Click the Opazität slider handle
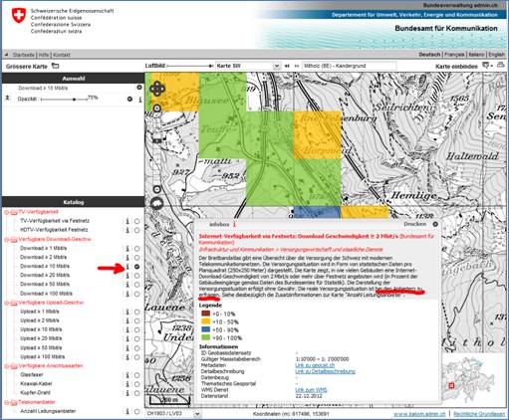Image resolution: width=509 pixels, height=420 pixels. [x=74, y=100]
